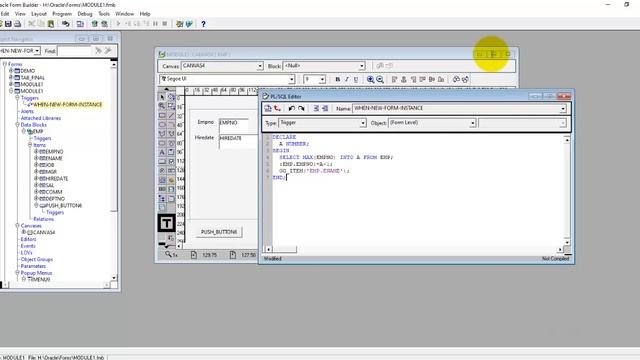Click the Zoom Out magnifier icon
The width and height of the screenshot is (640, 360).
380,79
